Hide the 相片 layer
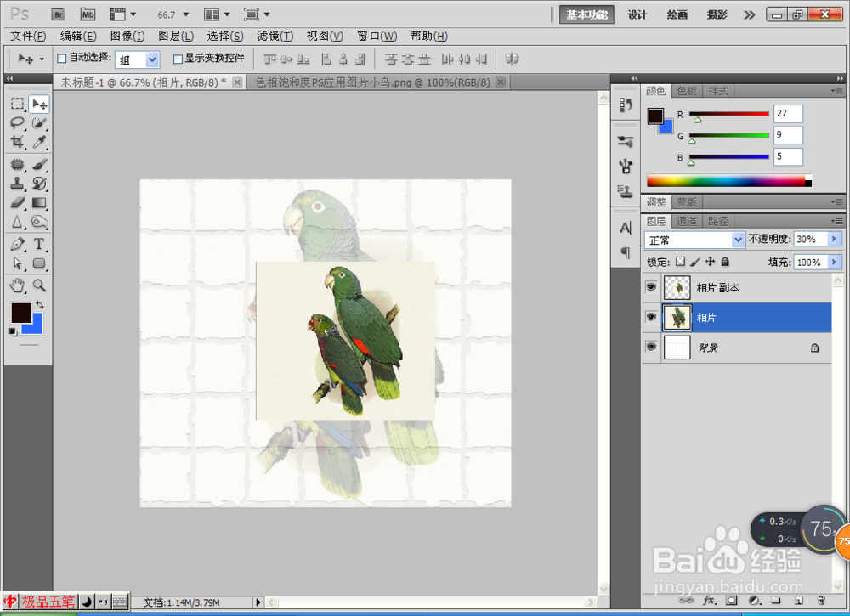850x616 pixels. (651, 317)
